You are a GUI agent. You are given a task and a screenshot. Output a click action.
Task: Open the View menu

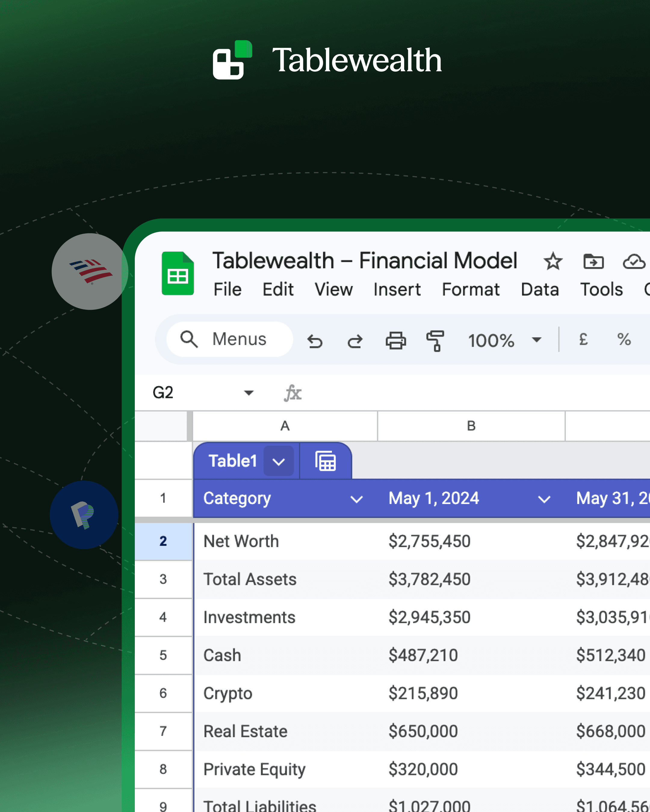coord(334,290)
